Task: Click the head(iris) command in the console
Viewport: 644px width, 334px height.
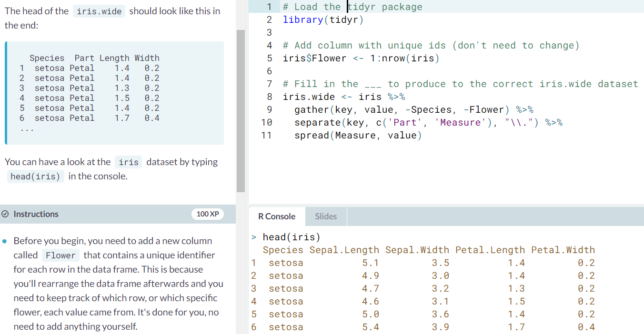Action: pyautogui.click(x=292, y=237)
